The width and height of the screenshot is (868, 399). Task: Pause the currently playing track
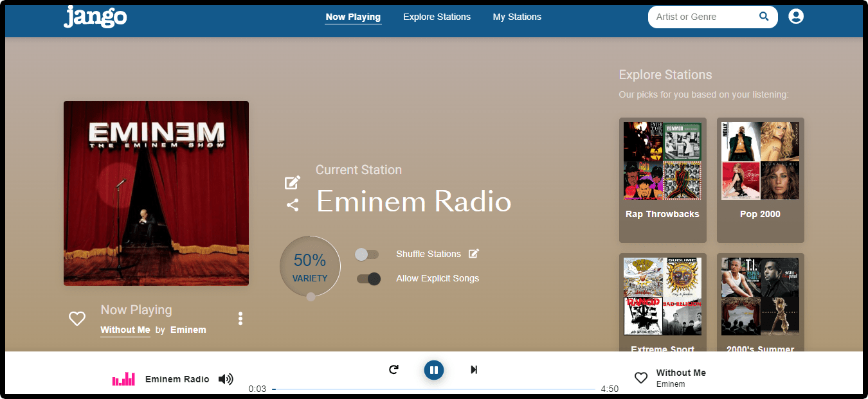(x=434, y=370)
